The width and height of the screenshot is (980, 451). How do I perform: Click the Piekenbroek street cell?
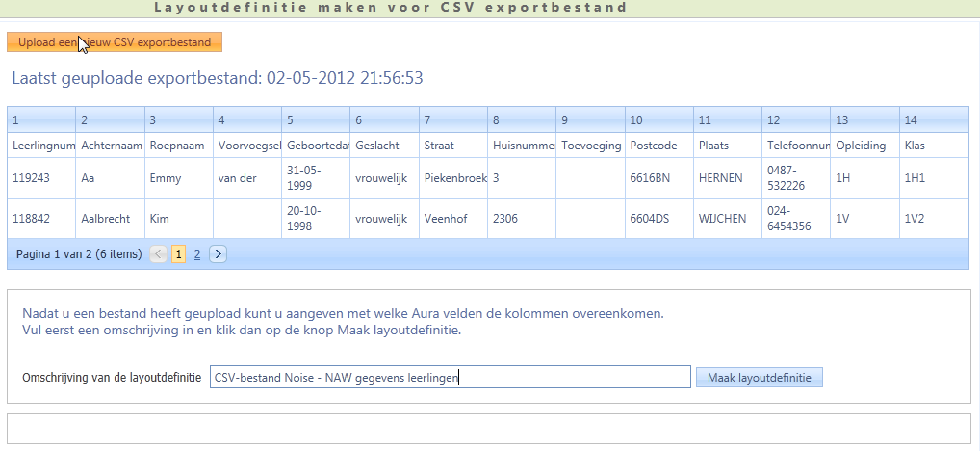[455, 178]
